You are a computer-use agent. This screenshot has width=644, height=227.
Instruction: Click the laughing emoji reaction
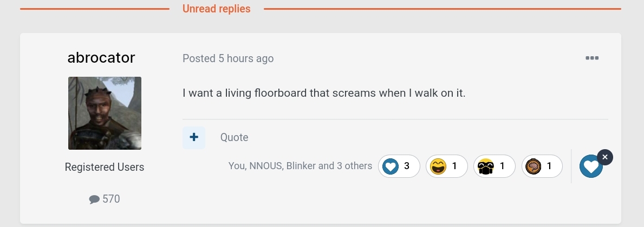[x=446, y=166]
